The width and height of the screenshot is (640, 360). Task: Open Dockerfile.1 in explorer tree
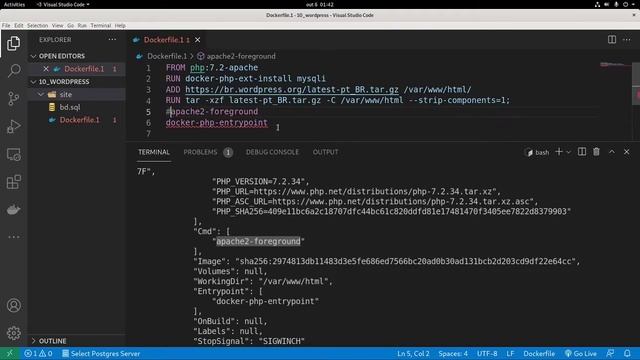click(x=76, y=120)
